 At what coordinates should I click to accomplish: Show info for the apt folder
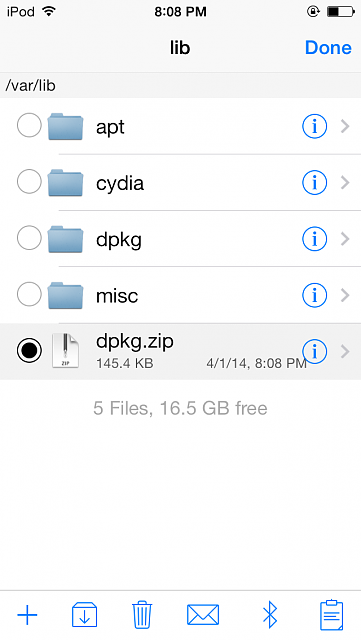[314, 126]
